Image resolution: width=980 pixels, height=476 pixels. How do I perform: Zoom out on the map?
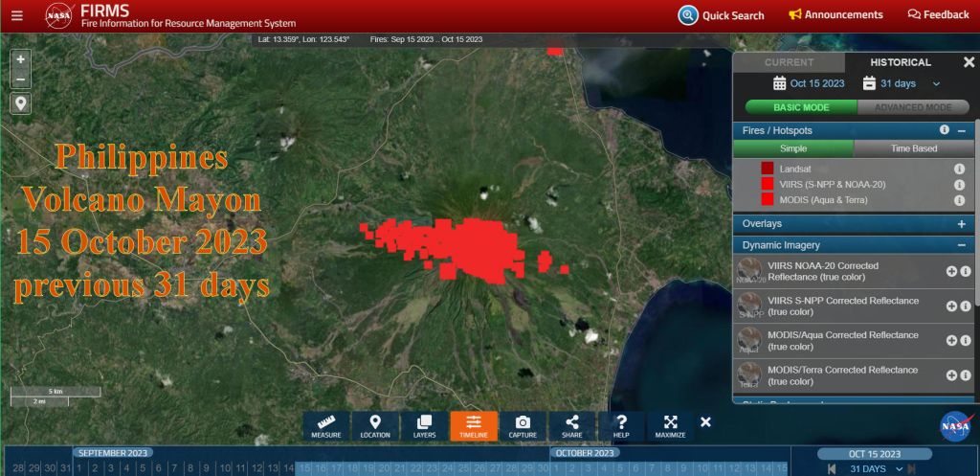point(21,79)
